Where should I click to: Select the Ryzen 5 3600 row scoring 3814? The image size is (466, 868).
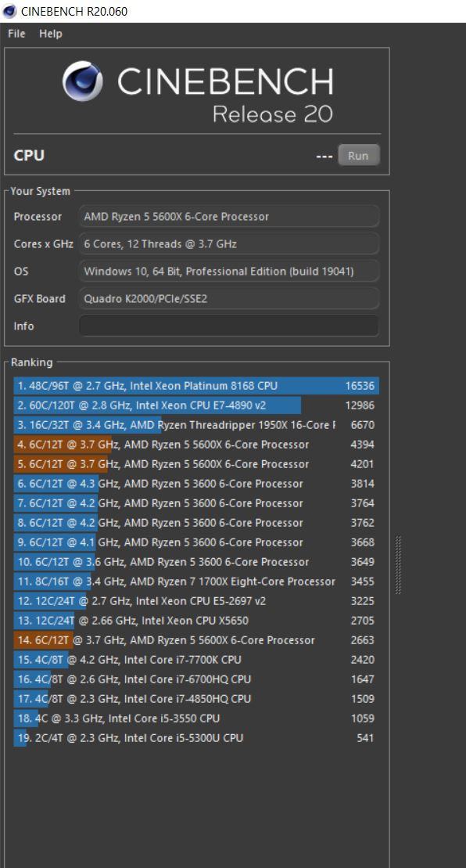tap(196, 484)
